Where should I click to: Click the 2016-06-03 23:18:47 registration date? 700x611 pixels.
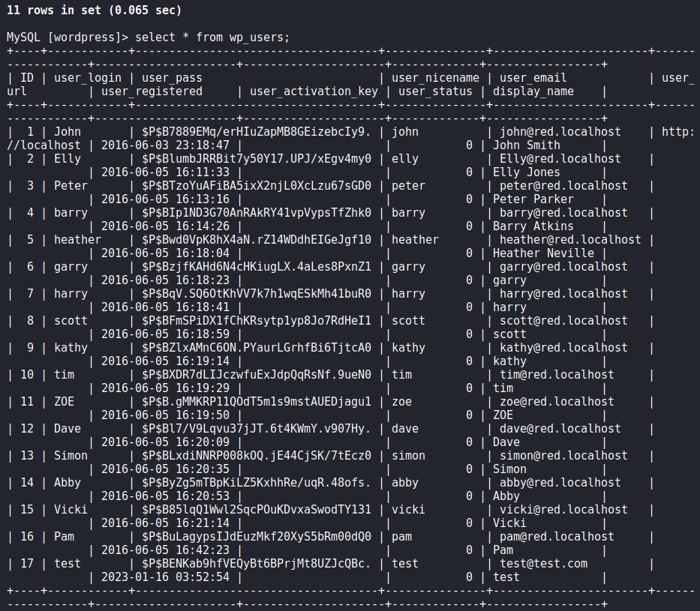pos(165,145)
